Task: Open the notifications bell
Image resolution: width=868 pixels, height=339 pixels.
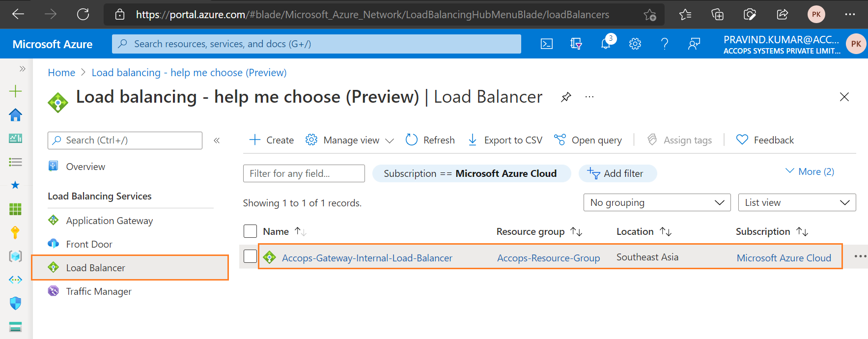Action: pos(606,43)
